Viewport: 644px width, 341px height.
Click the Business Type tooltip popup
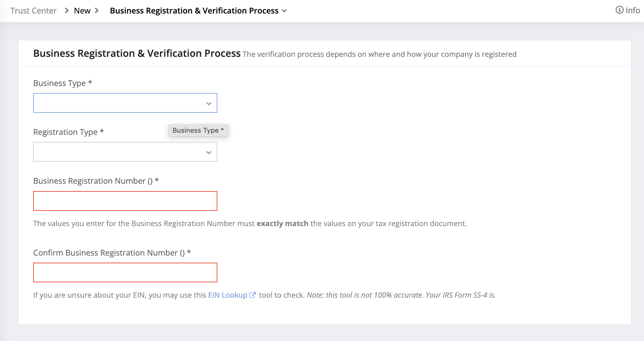click(198, 130)
